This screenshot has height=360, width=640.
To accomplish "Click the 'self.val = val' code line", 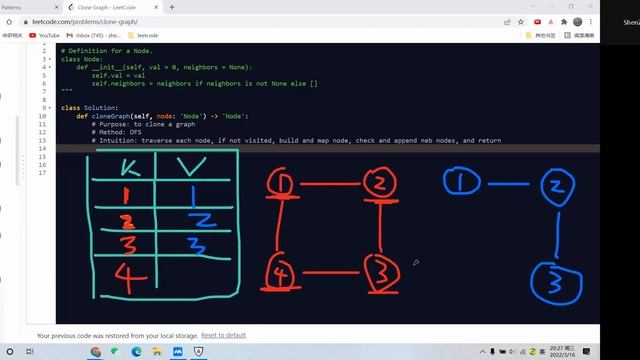I will point(118,76).
